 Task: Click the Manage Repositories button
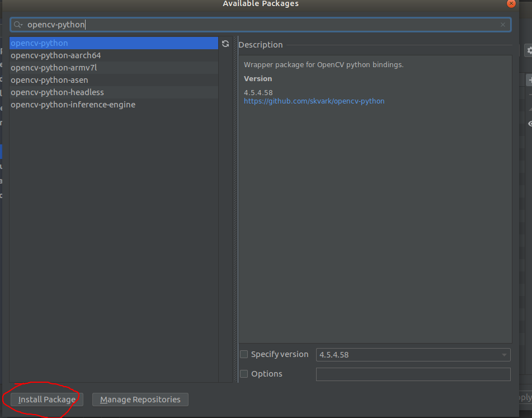pyautogui.click(x=140, y=400)
